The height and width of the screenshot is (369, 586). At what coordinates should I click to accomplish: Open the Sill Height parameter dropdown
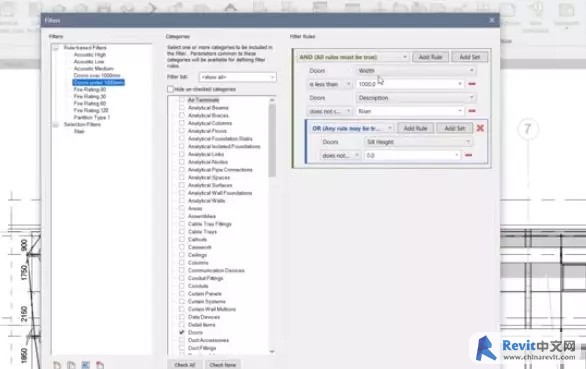(x=418, y=142)
